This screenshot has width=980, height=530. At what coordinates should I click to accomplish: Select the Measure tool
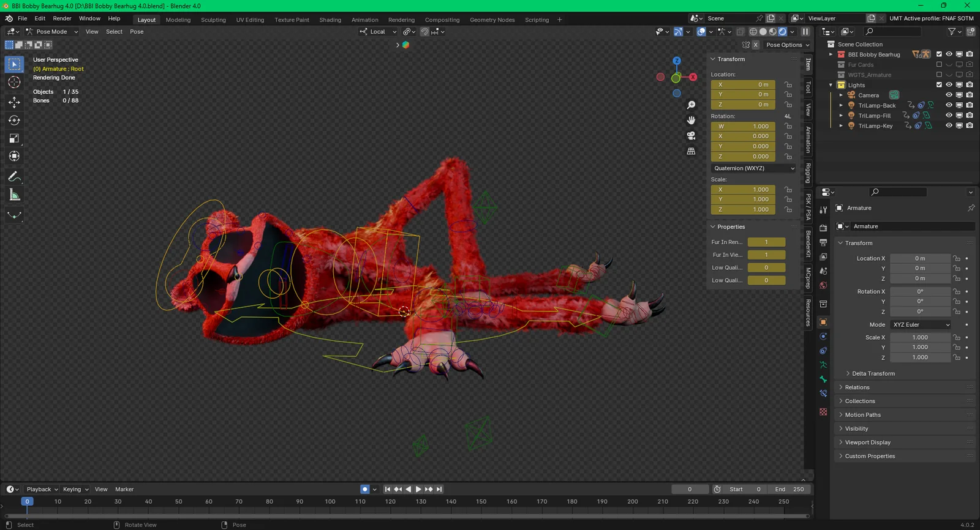[x=14, y=195]
